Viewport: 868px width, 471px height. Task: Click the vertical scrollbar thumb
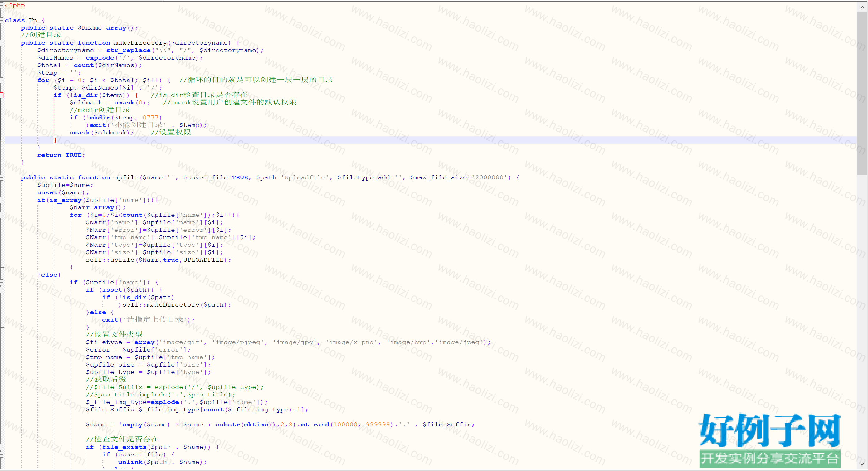862,93
